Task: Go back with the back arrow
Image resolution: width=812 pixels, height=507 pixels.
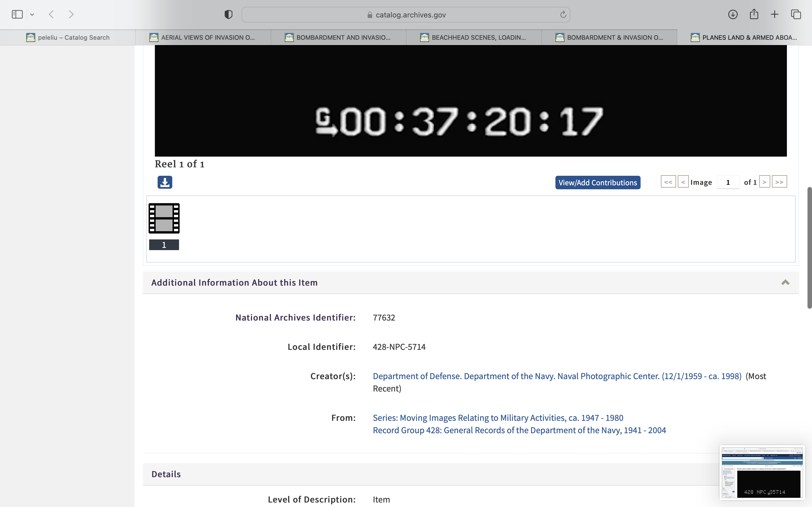Action: click(x=51, y=14)
